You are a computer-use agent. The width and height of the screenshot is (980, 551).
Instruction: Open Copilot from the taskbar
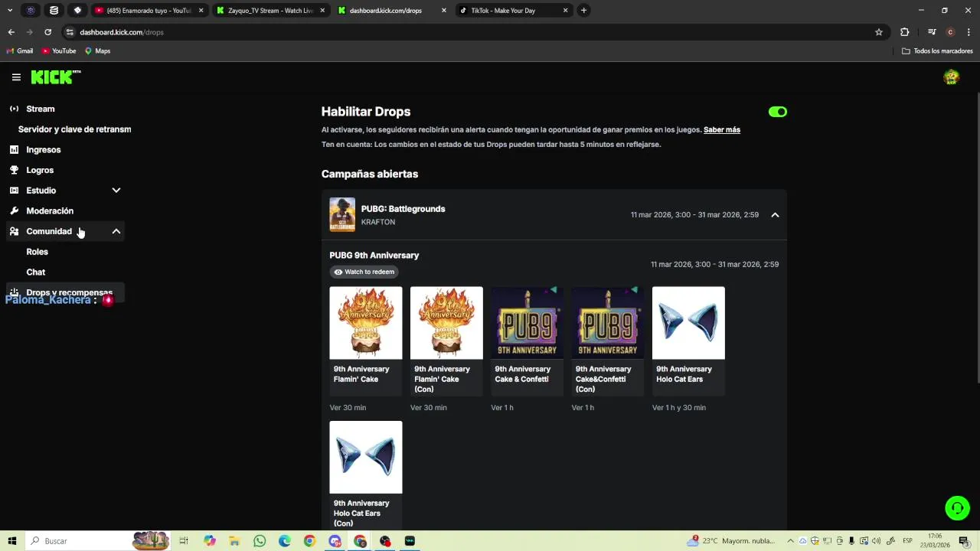[x=210, y=541]
